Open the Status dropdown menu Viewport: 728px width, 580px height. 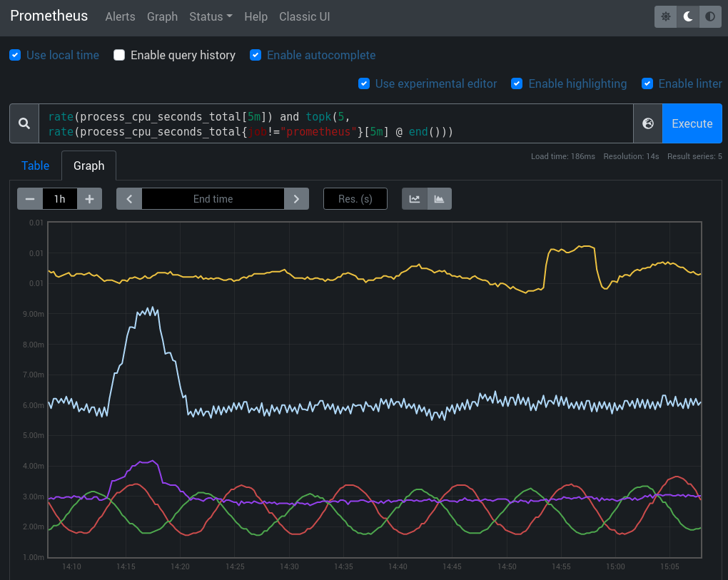coord(211,16)
